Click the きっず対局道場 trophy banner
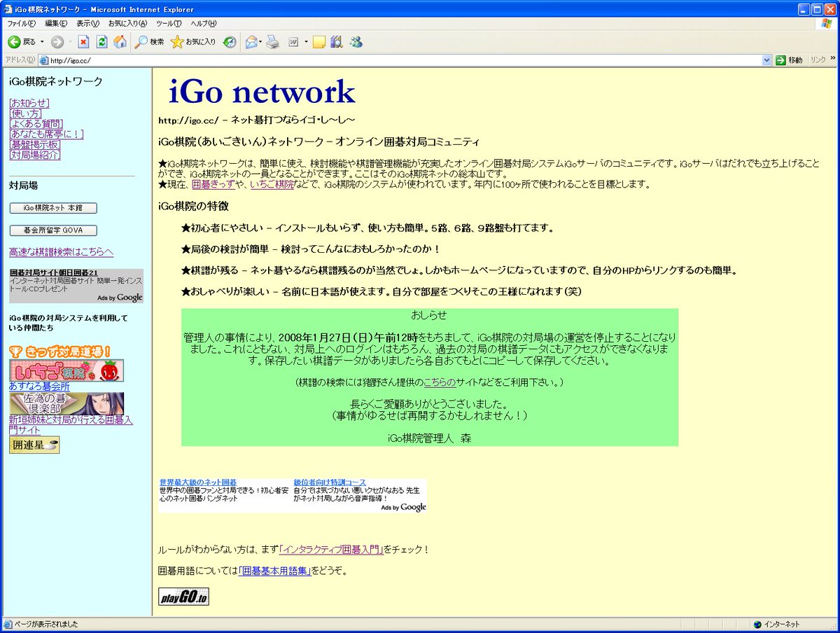 [59, 351]
